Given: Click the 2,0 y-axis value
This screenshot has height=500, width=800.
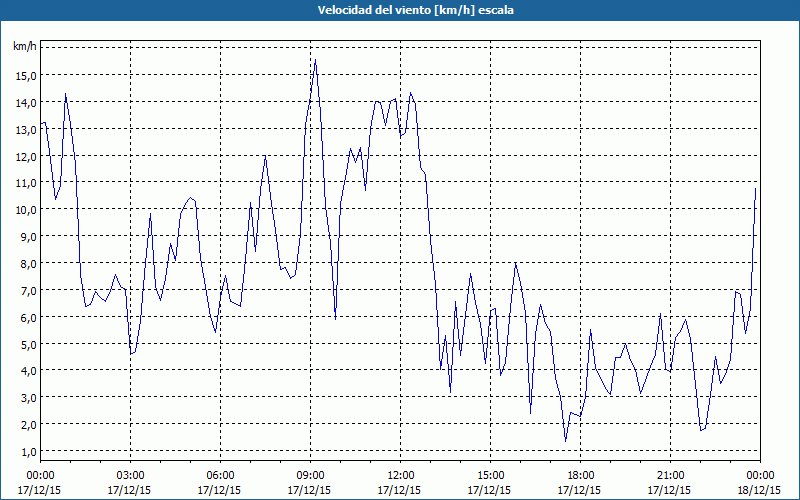Looking at the screenshot, I should coord(28,426).
